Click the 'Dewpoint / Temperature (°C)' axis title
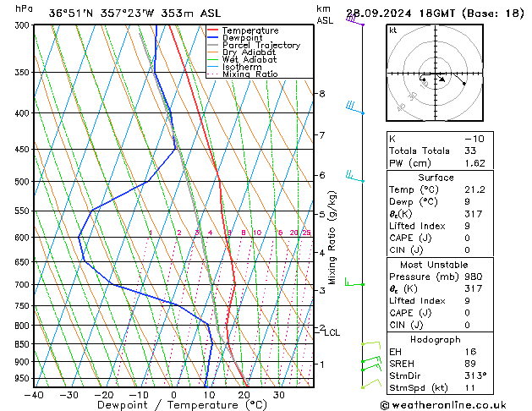 click(182, 405)
